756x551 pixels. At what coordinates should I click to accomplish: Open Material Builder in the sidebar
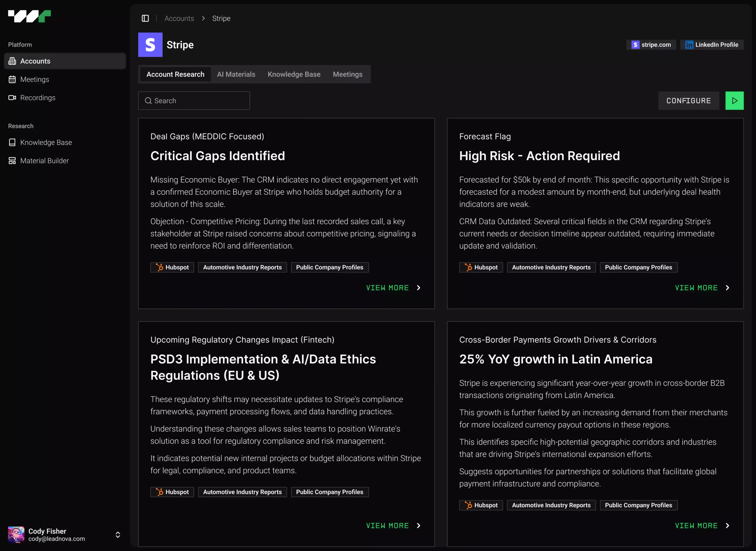[x=65, y=161]
